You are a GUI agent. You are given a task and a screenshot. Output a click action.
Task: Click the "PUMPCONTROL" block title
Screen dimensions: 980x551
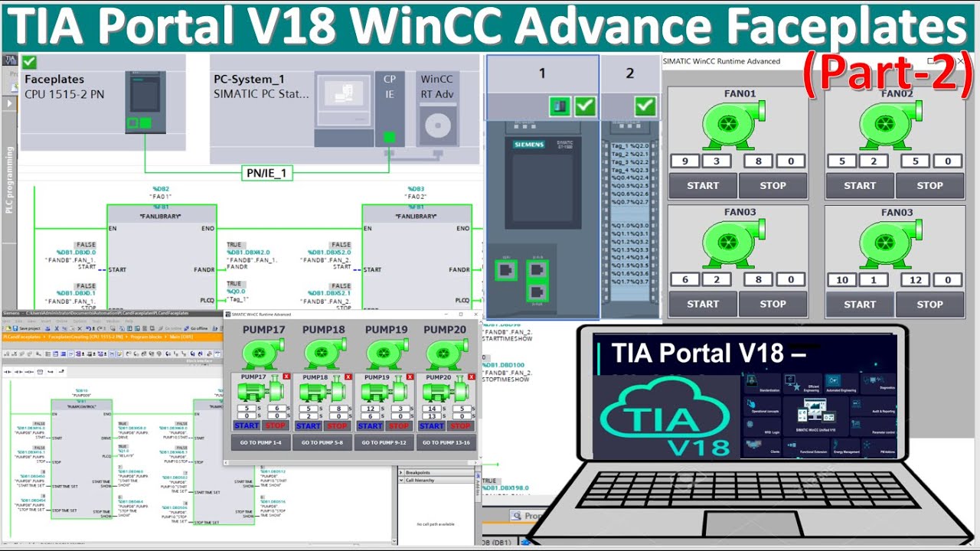[x=83, y=407]
